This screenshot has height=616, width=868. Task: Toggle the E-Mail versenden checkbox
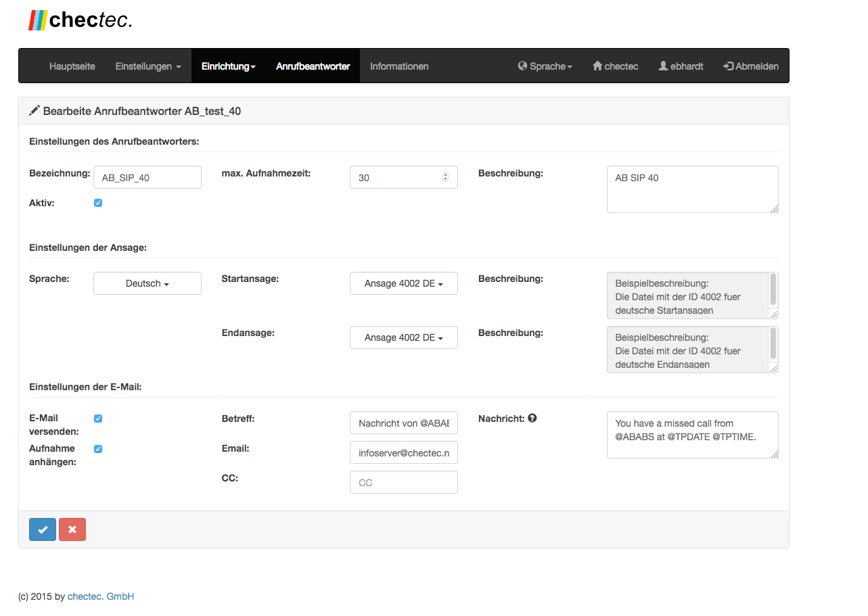tap(98, 419)
